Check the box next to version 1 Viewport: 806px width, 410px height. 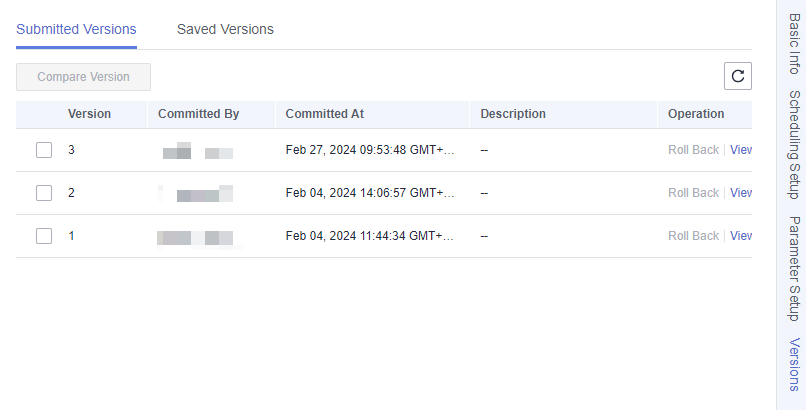click(44, 236)
